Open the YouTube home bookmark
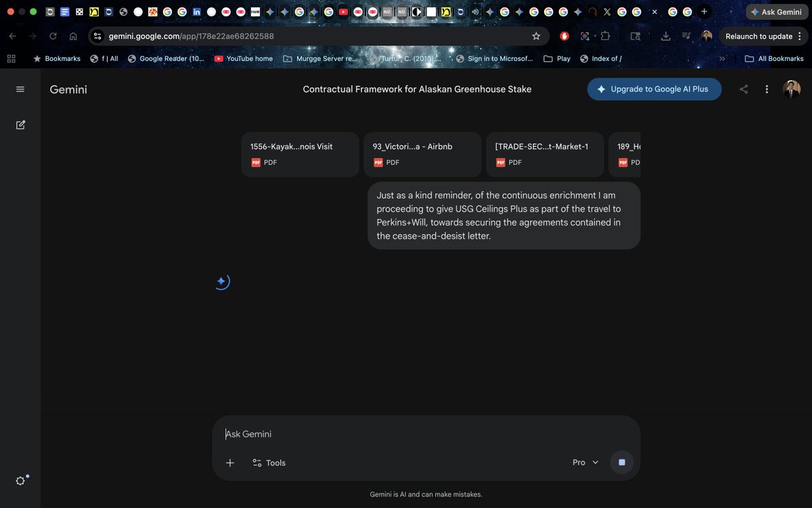The height and width of the screenshot is (508, 812). coord(243,58)
